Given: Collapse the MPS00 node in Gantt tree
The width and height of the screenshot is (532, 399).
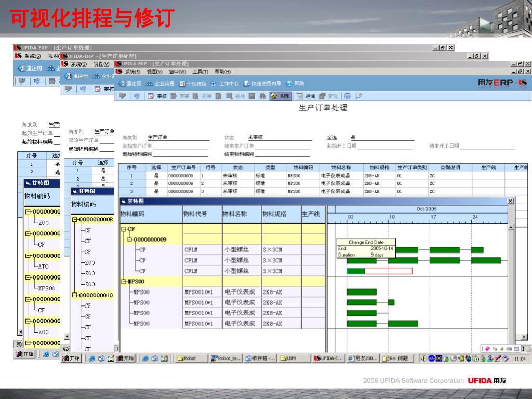Looking at the screenshot, I should [x=124, y=281].
